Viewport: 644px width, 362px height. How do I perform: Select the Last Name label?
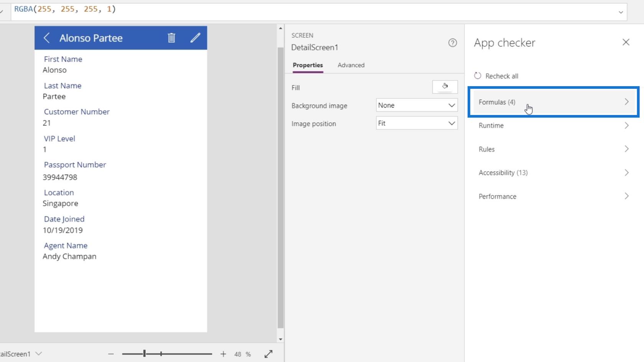point(62,86)
